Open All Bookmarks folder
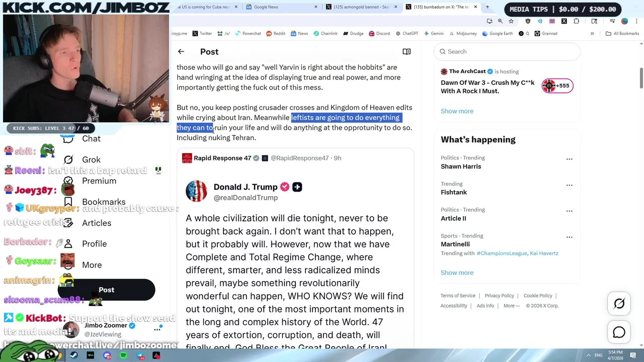 coord(622,33)
